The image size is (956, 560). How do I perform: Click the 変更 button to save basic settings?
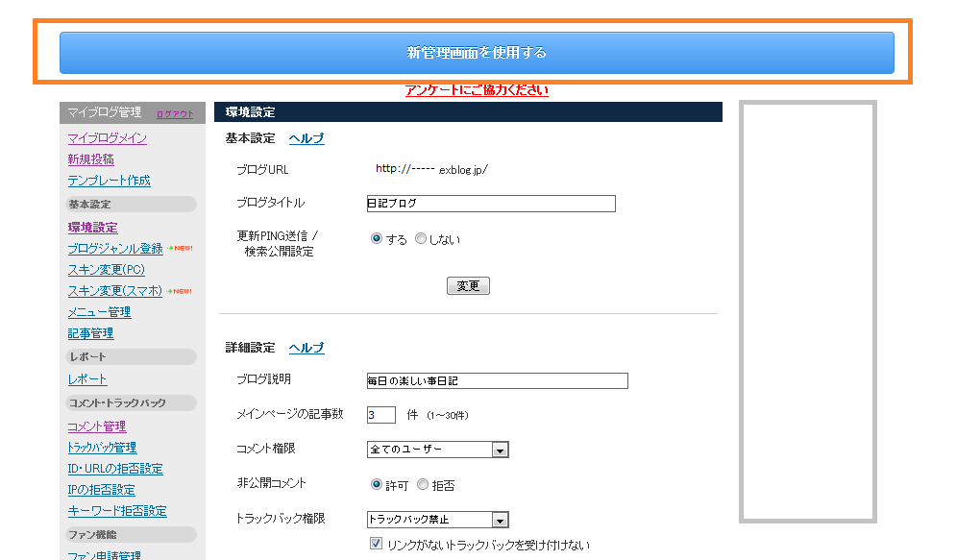468,285
